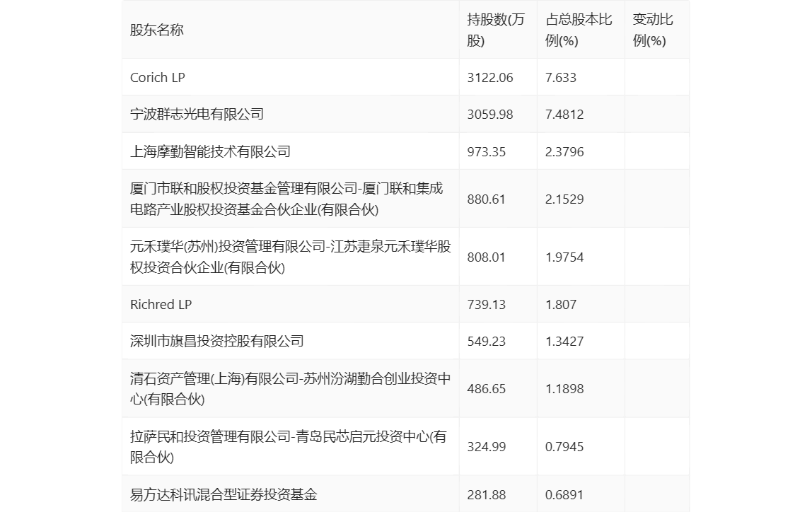The height and width of the screenshot is (512, 812).
Task: Select 上海摩勤智能技术有限公司 shareholder name
Action: coord(210,151)
